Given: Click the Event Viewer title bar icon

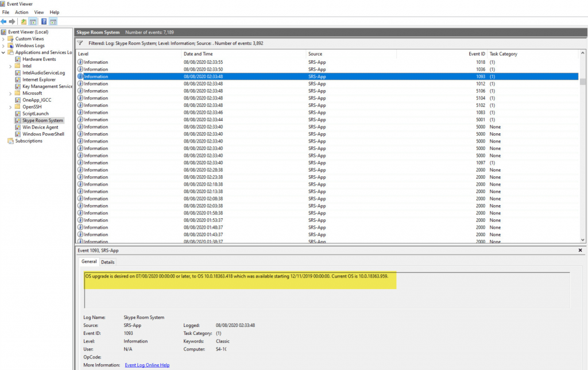Looking at the screenshot, I should click(x=3, y=4).
